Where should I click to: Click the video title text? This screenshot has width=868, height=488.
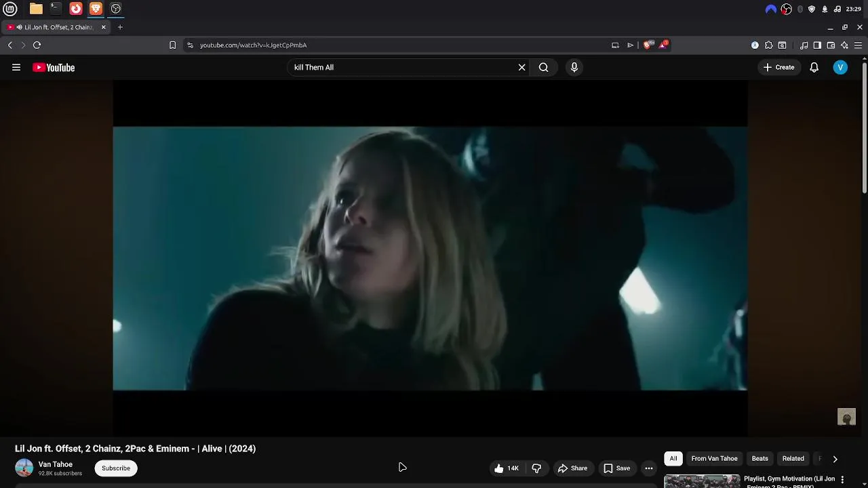(135, 449)
